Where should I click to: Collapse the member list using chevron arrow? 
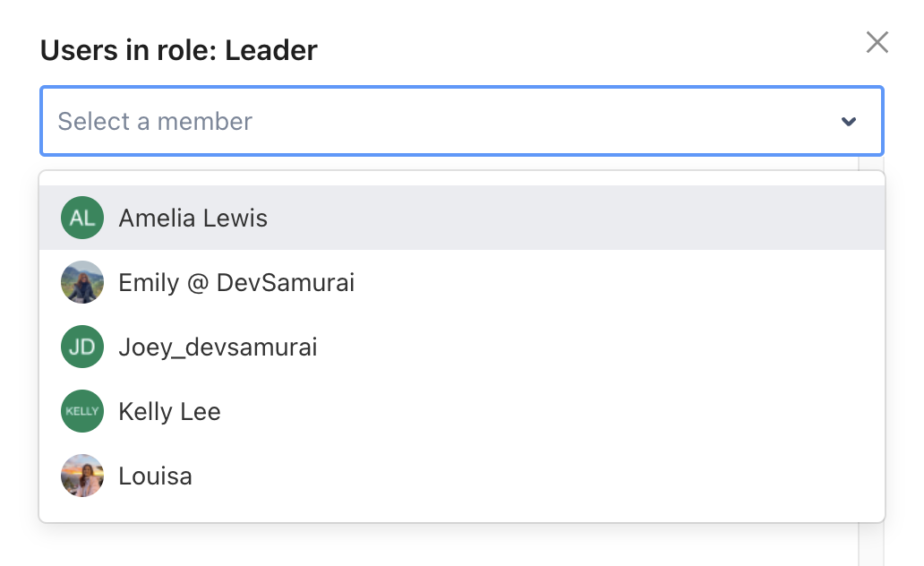[849, 122]
